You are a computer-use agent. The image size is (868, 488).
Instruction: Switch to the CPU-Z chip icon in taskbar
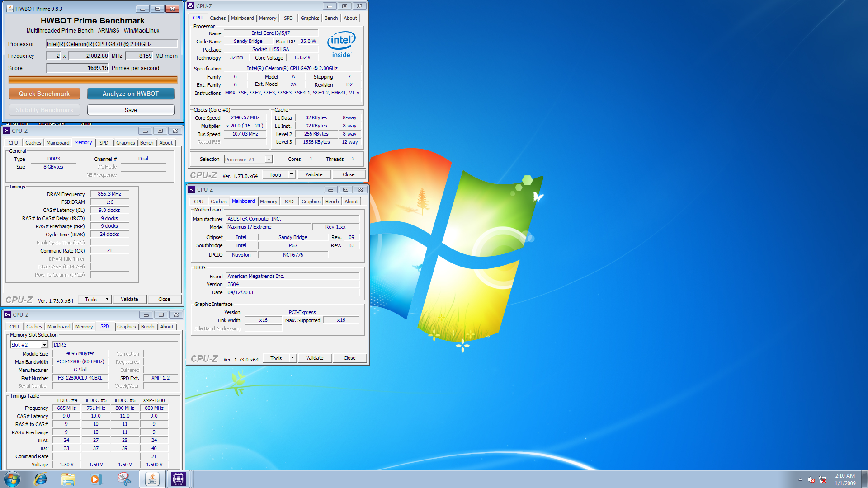tap(179, 479)
